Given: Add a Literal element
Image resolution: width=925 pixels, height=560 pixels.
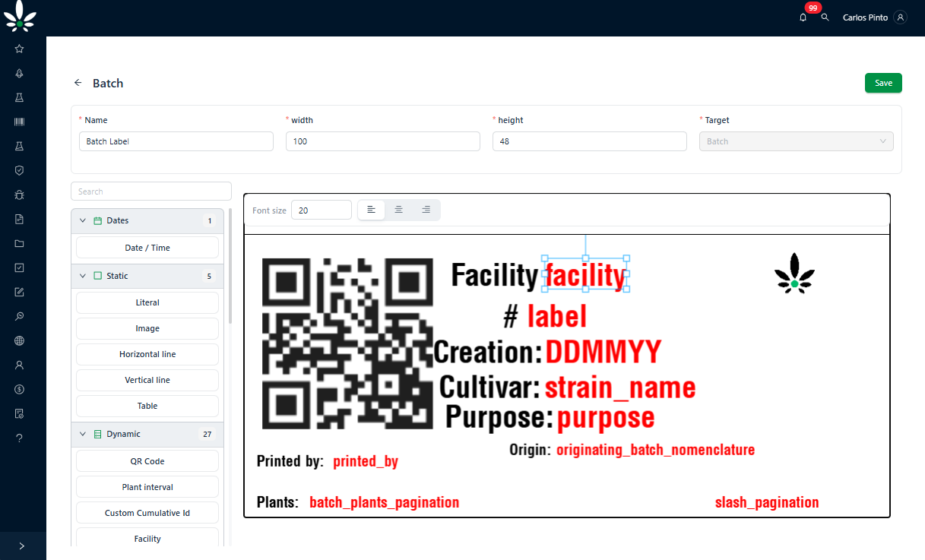Looking at the screenshot, I should (147, 302).
